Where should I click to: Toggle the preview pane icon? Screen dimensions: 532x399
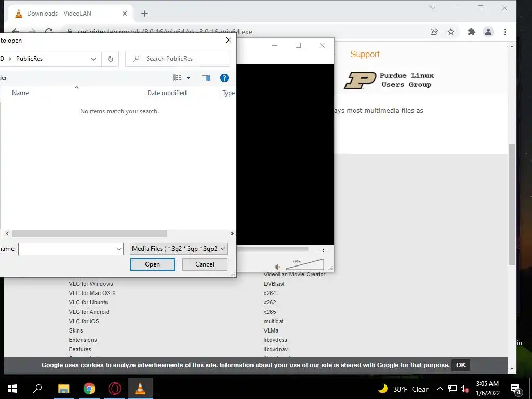(x=206, y=78)
